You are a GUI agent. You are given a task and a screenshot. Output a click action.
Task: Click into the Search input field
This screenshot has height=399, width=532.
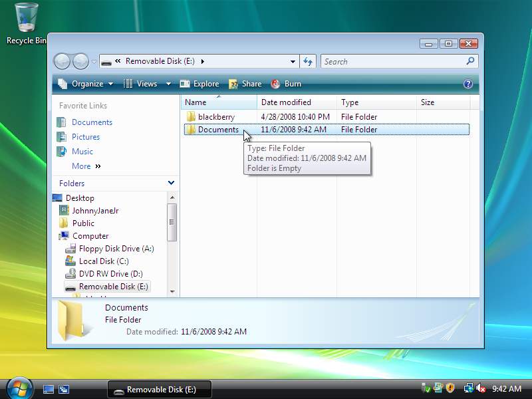point(392,61)
